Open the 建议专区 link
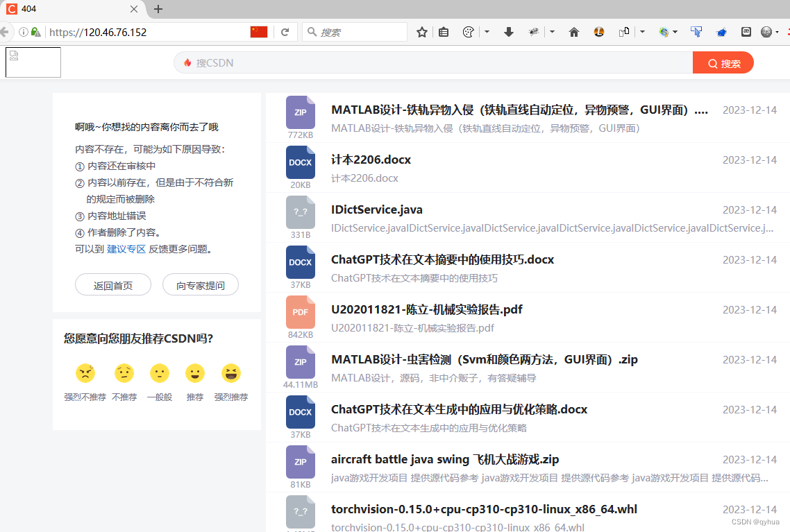This screenshot has height=532, width=790. [x=126, y=249]
